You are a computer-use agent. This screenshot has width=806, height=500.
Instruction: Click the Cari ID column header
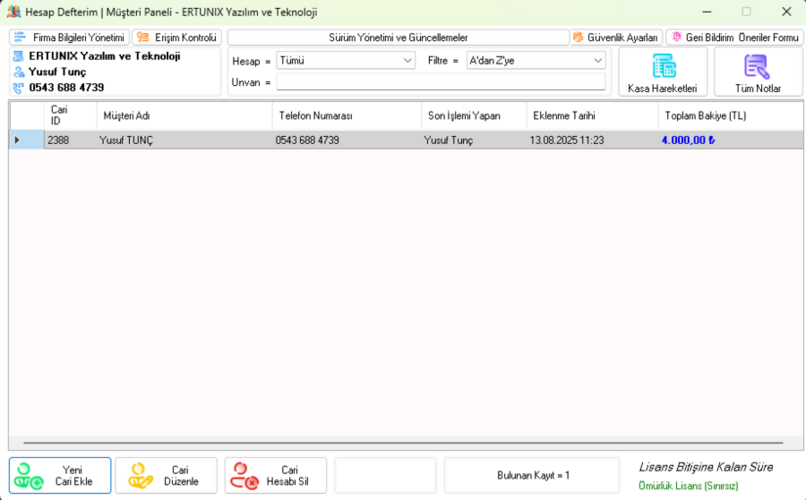(70, 116)
